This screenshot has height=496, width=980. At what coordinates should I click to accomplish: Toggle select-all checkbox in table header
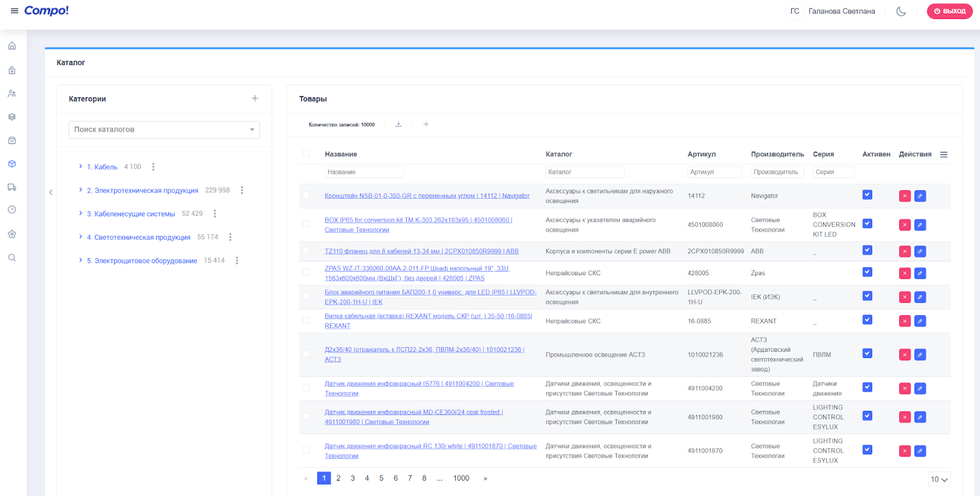coord(306,154)
